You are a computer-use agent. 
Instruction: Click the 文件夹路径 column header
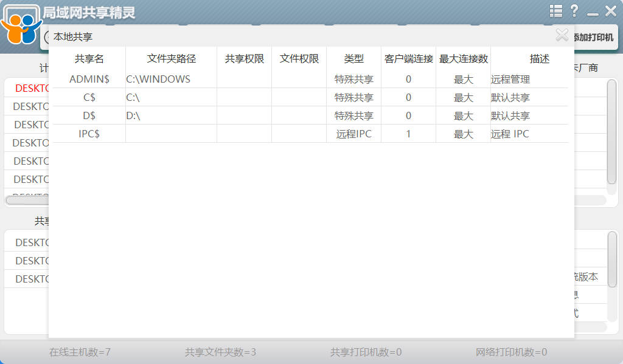click(171, 59)
